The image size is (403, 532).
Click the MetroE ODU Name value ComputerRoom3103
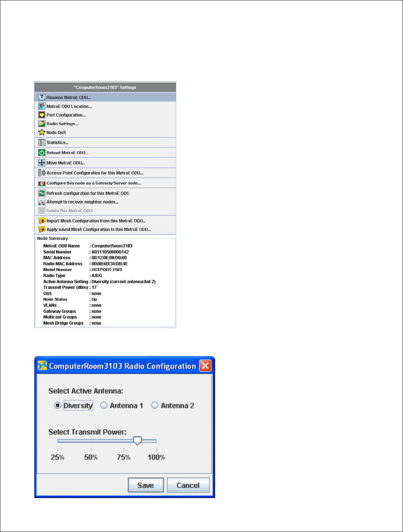coord(112,246)
